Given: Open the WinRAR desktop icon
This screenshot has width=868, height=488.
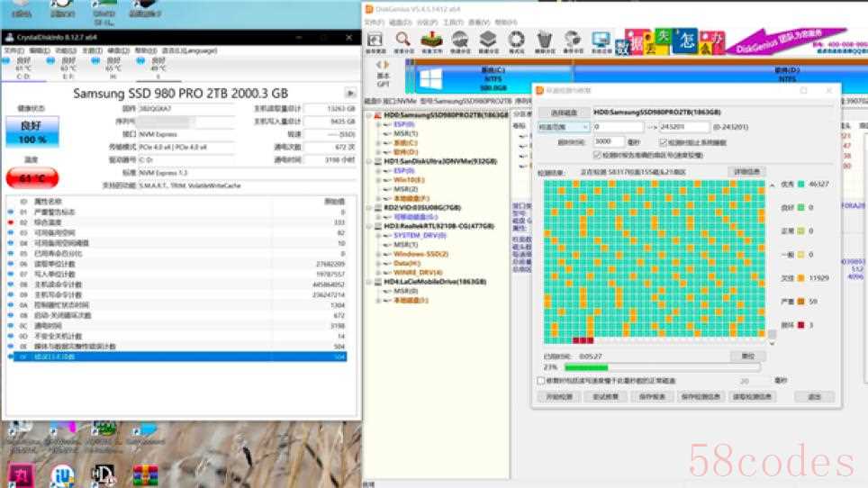Looking at the screenshot, I should tap(146, 475).
